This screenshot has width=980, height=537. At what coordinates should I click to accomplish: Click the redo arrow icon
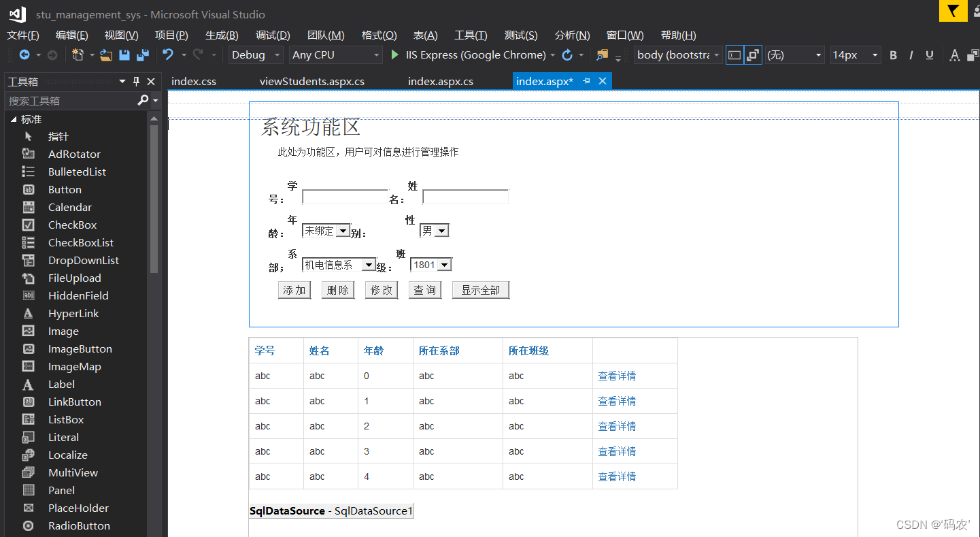[x=198, y=55]
